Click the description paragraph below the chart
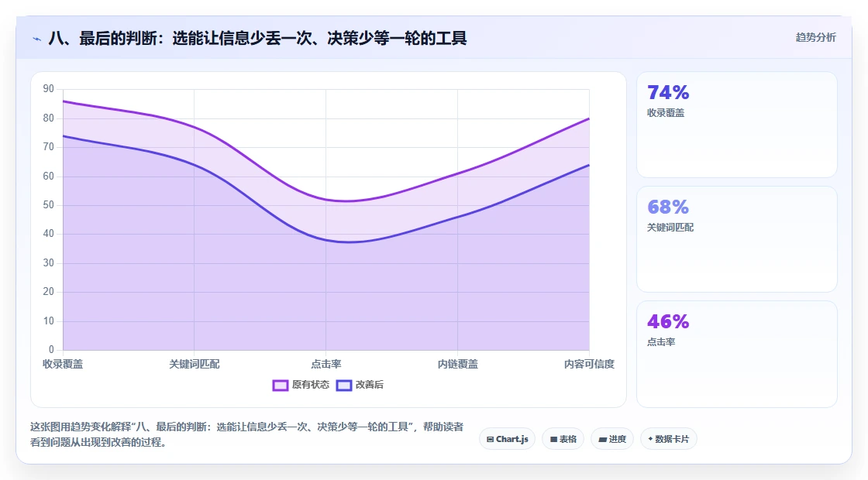The width and height of the screenshot is (868, 480). 247,434
